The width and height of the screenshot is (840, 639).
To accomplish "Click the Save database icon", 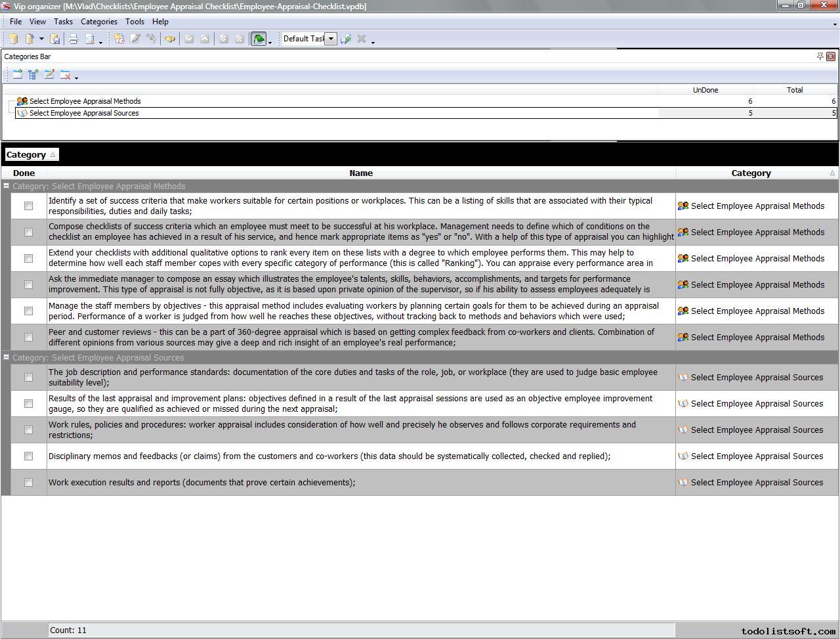I will 55,39.
